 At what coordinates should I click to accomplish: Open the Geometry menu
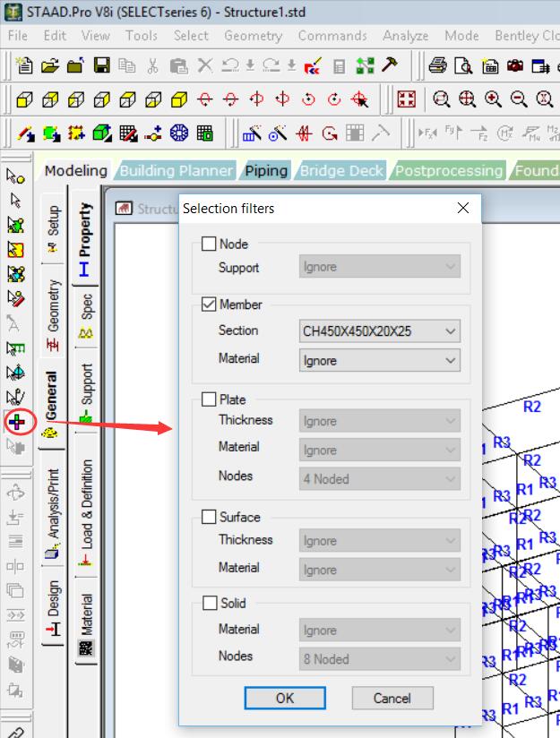[x=253, y=36]
